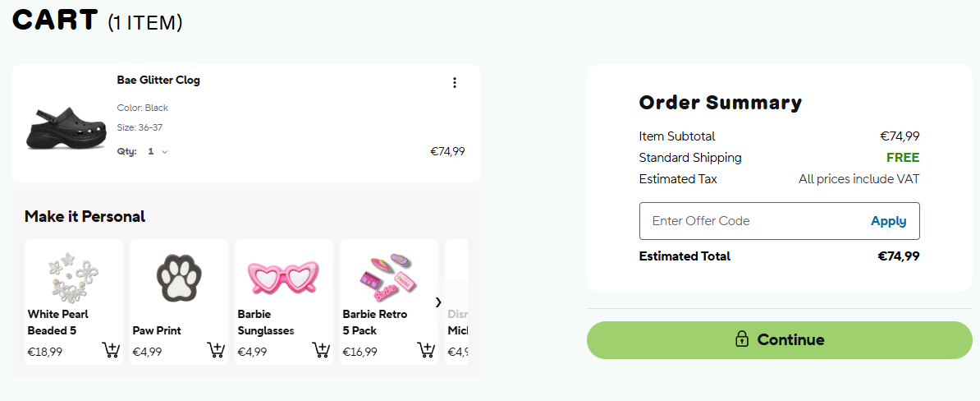View the White Pearl Beaded 5 image
The image size is (980, 401).
[x=74, y=274]
